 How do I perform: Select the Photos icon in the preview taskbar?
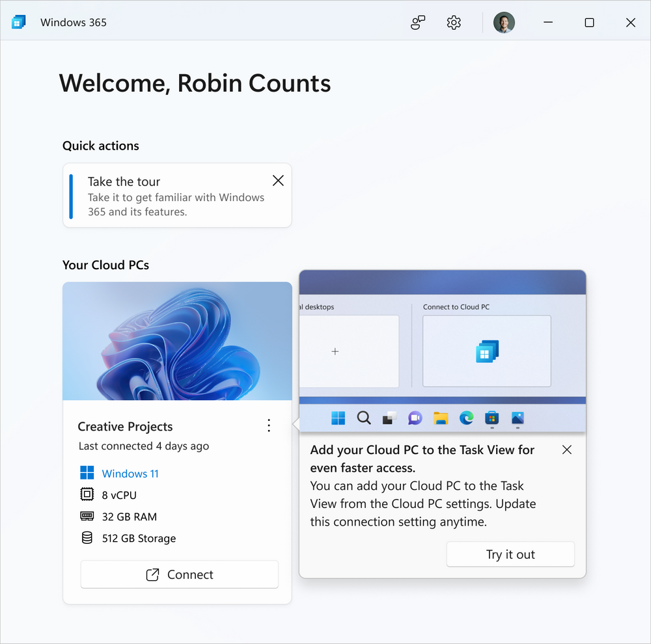[x=517, y=418]
